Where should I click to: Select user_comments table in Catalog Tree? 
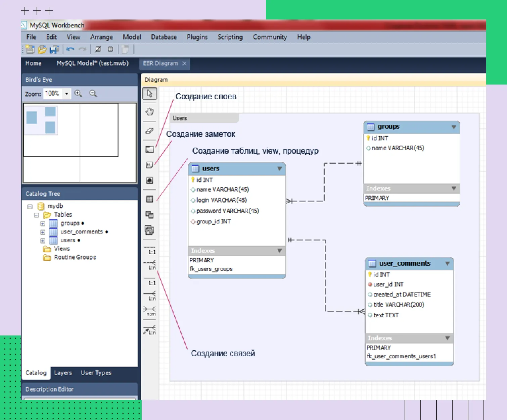pyautogui.click(x=82, y=232)
